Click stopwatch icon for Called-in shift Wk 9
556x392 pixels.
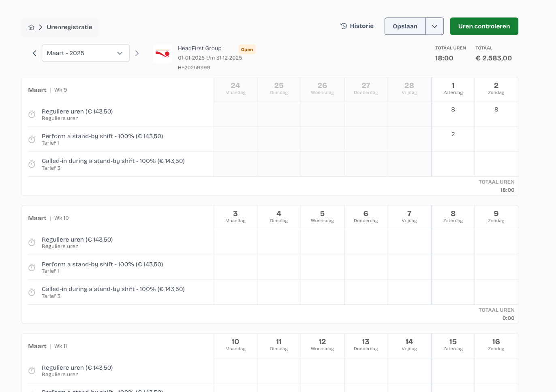click(x=32, y=164)
